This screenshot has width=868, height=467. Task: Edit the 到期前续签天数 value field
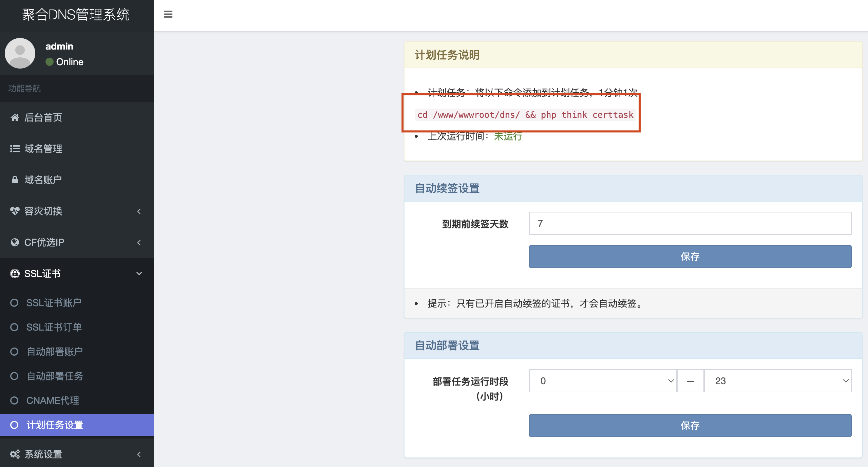(x=690, y=223)
